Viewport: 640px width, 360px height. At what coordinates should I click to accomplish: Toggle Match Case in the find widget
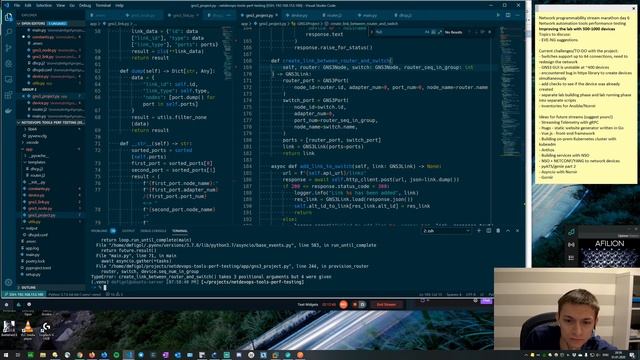(427, 32)
